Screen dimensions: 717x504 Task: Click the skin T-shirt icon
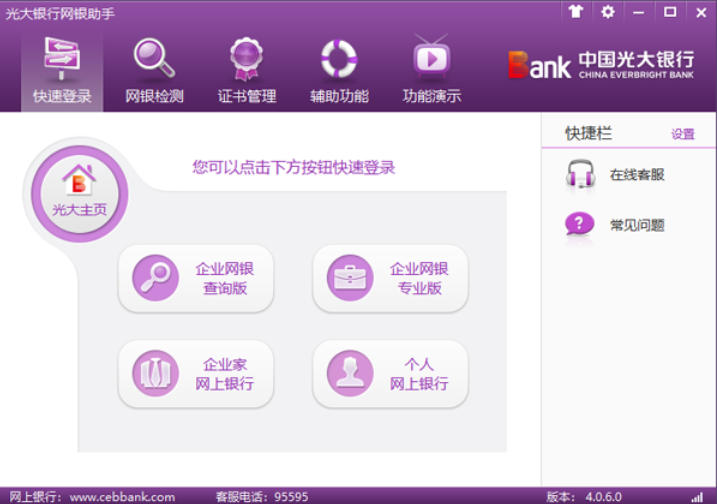point(576,12)
